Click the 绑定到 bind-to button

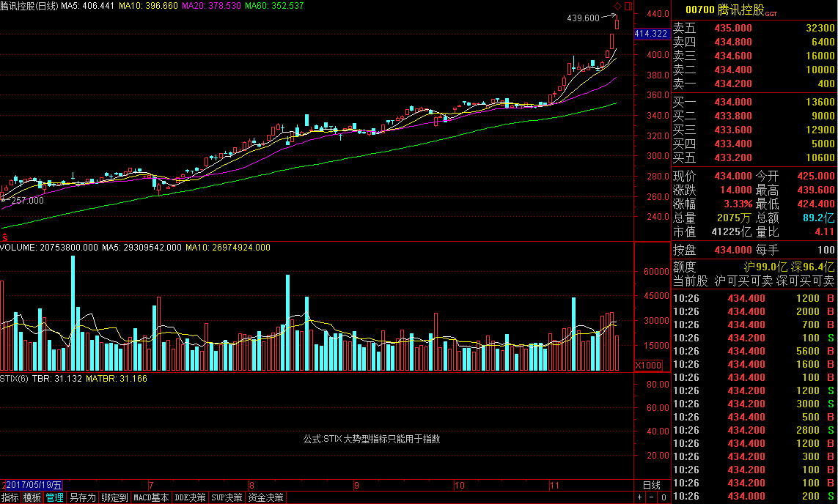(115, 497)
